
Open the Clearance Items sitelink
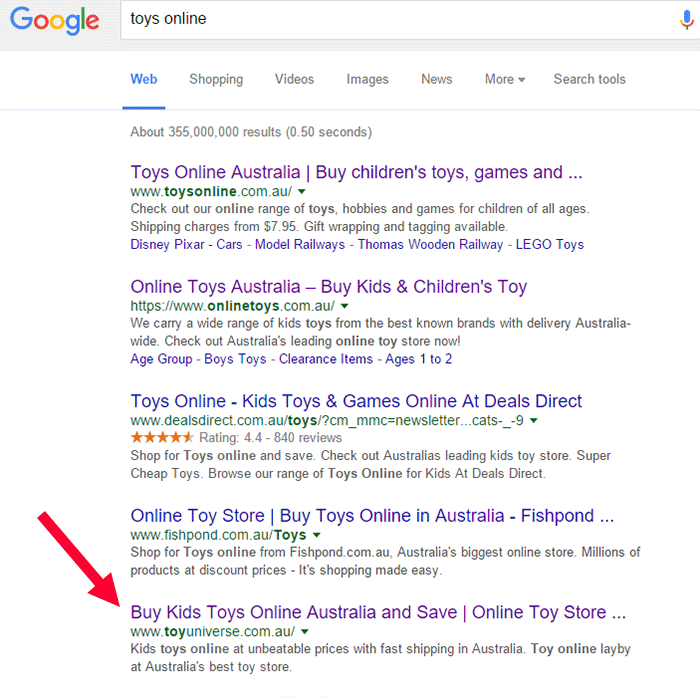[x=326, y=359]
